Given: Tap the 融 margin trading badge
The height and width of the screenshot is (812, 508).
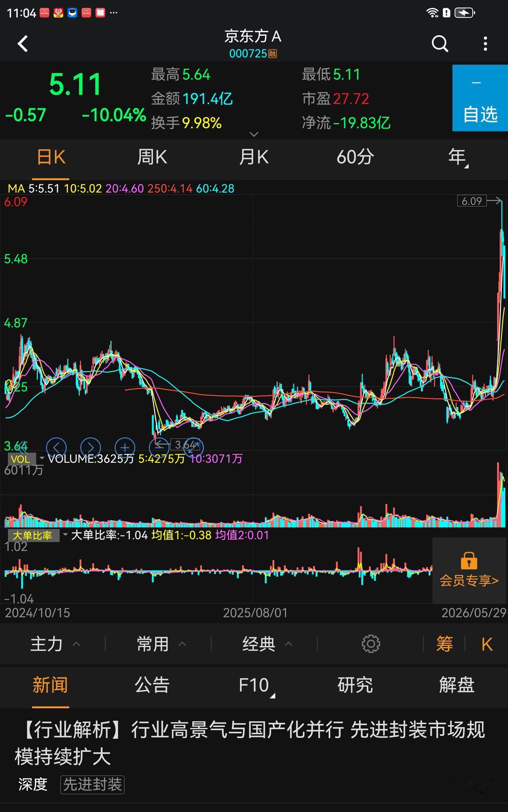Looking at the screenshot, I should pos(272,54).
